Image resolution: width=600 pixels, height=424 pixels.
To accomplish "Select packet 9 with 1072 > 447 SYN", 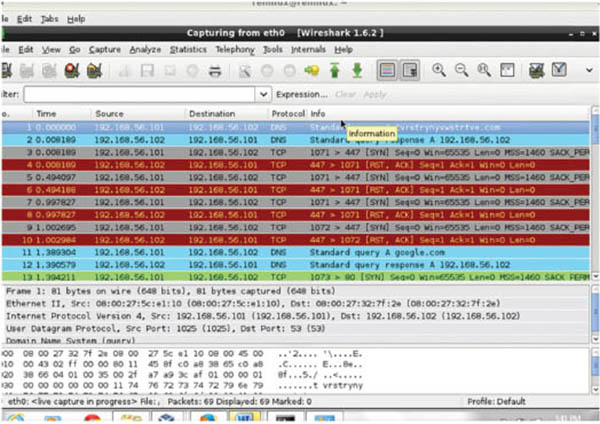I will pos(295,227).
